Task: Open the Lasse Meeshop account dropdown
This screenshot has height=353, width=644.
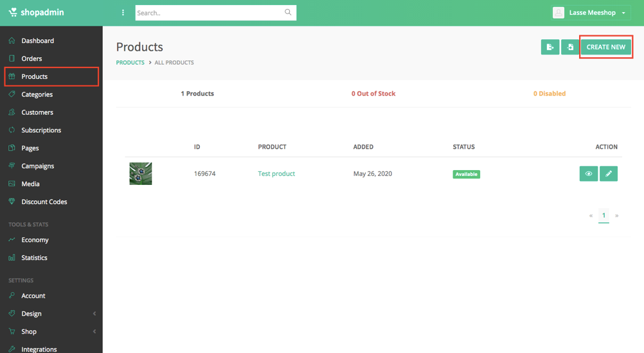Action: pyautogui.click(x=591, y=13)
